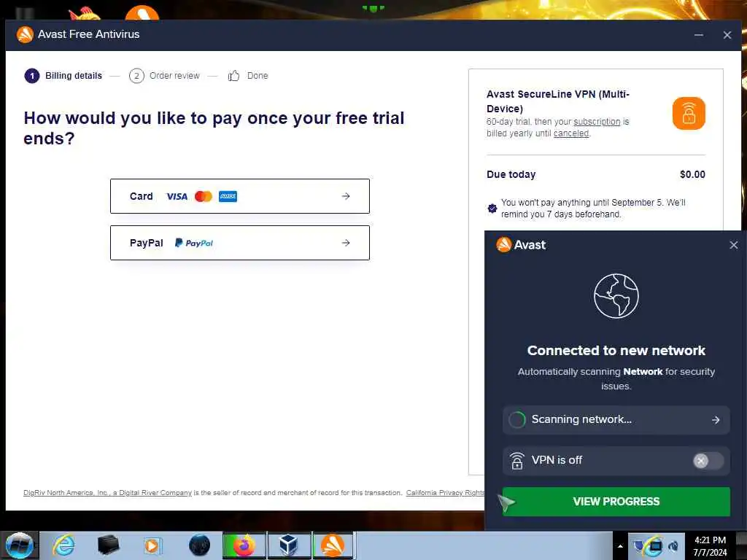747x560 pixels.
Task: Choose PayPal as payment method
Action: pyautogui.click(x=239, y=243)
